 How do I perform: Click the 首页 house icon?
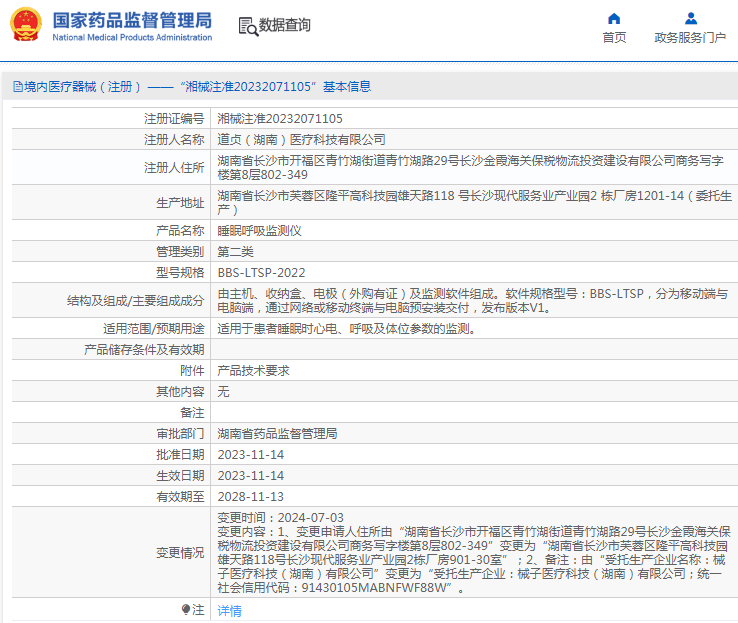click(x=614, y=18)
